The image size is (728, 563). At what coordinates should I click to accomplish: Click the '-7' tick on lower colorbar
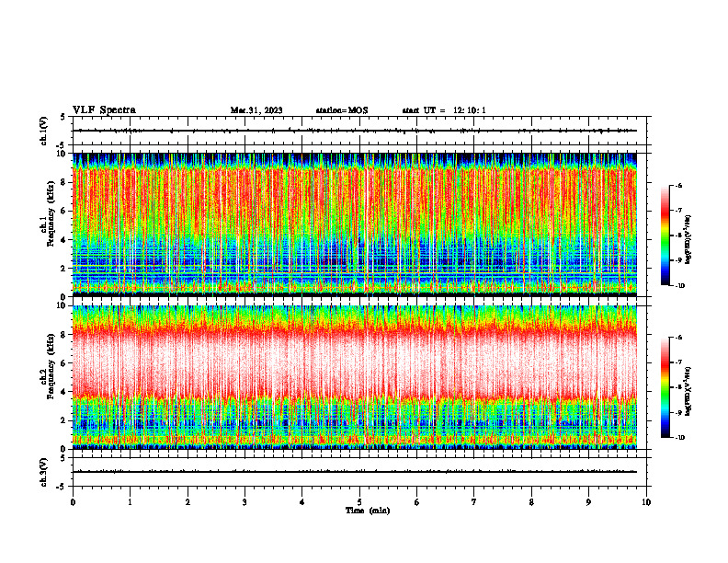[x=678, y=362]
